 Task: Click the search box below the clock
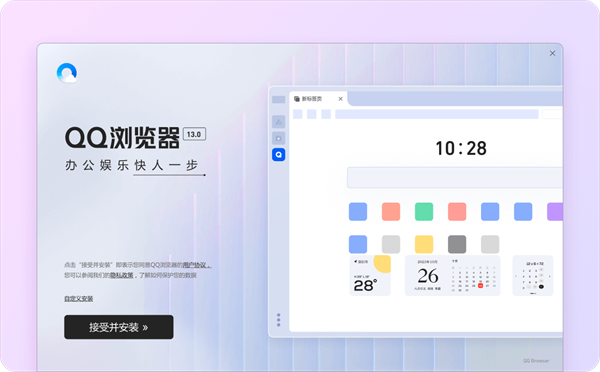pyautogui.click(x=455, y=177)
